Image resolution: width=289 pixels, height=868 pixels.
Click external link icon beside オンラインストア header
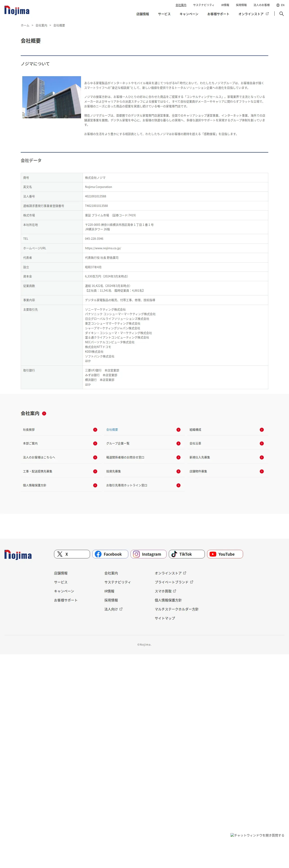(267, 14)
